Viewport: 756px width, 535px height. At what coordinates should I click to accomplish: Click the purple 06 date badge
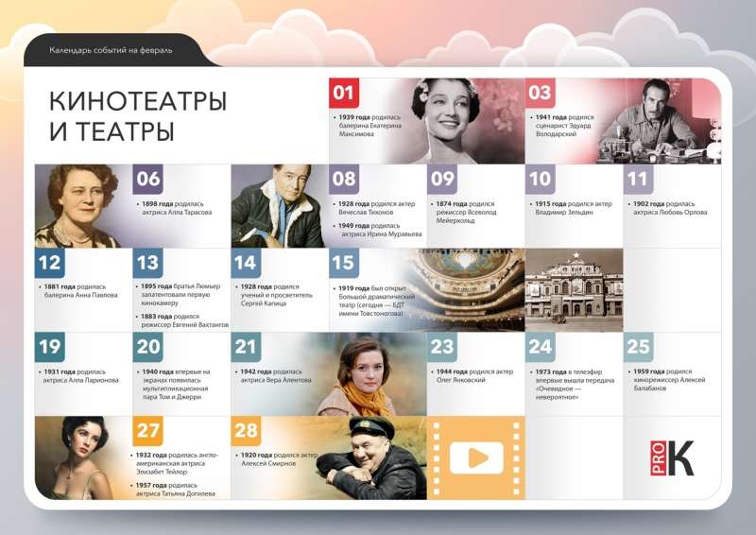148,179
